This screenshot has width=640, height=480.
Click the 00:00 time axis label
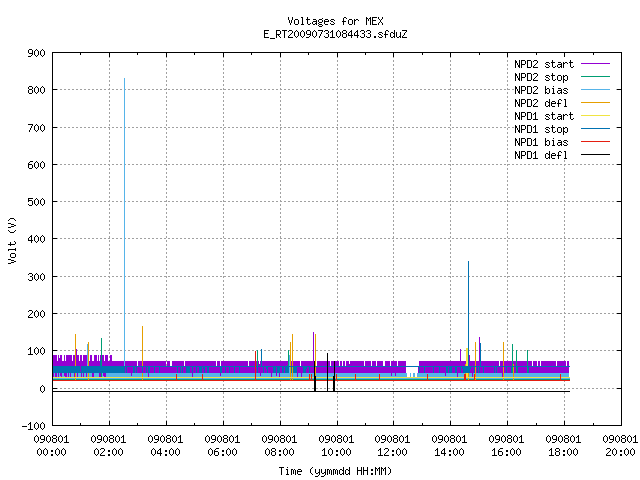[51, 452]
